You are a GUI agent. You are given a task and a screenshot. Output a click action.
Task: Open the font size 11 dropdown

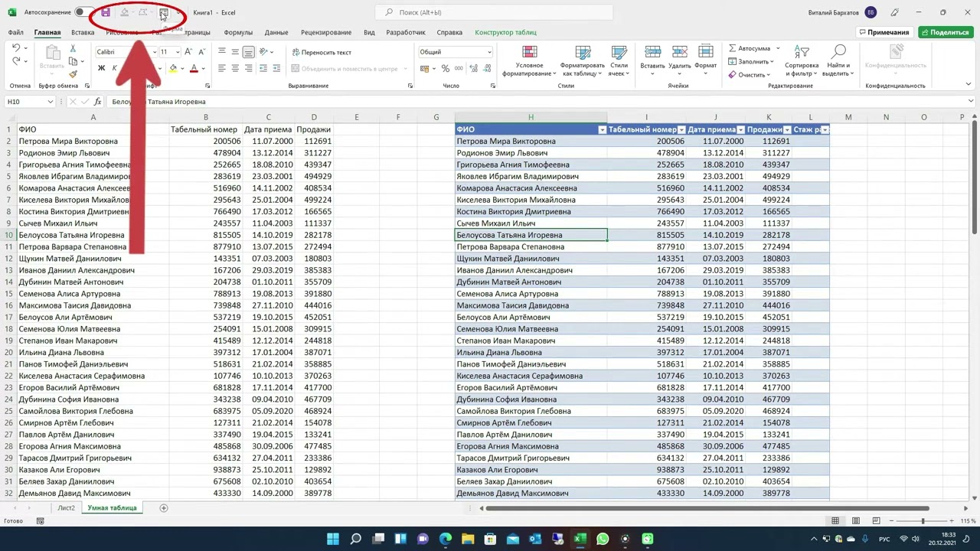(178, 52)
